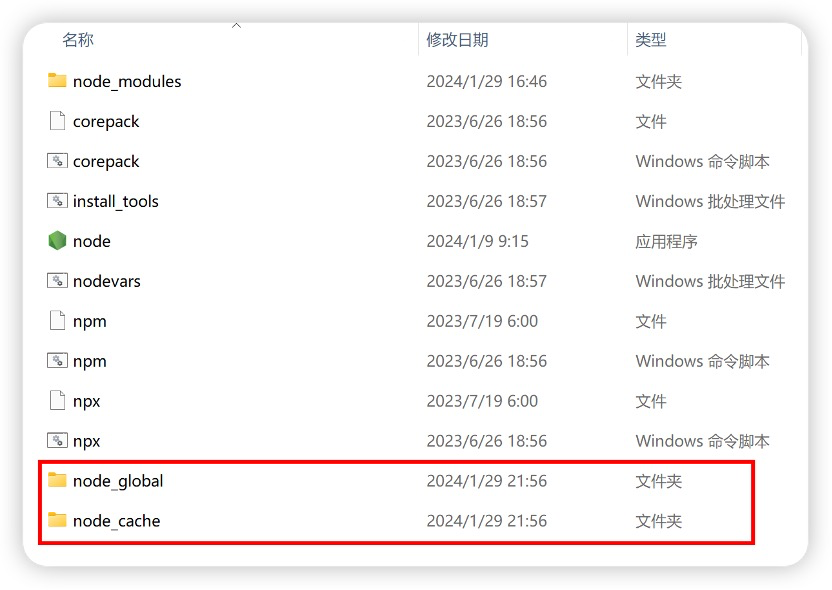Sort by the 修改日期 column header
This screenshot has width=832, height=590.
[x=457, y=40]
